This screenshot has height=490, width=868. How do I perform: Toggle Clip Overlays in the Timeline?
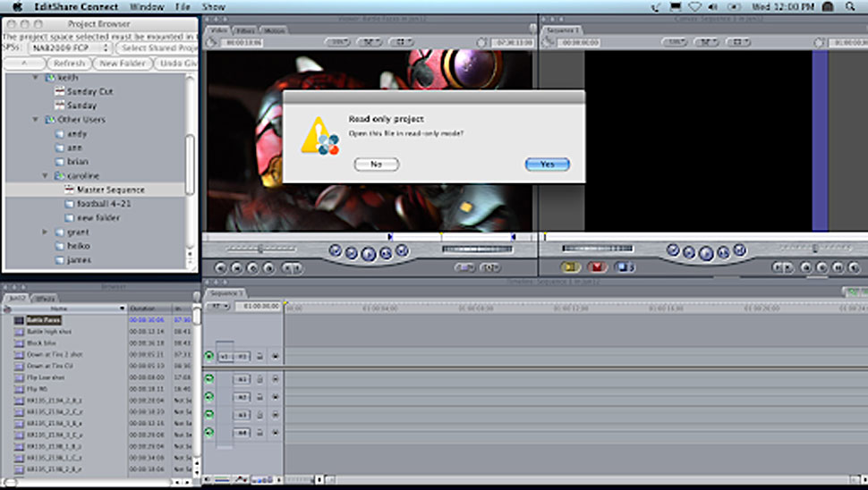point(241,480)
